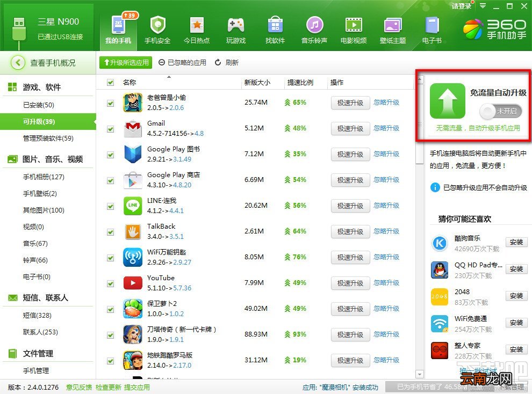This screenshot has width=532, height=394.
Task: Click the 请登录 login link
Action: [462, 6]
